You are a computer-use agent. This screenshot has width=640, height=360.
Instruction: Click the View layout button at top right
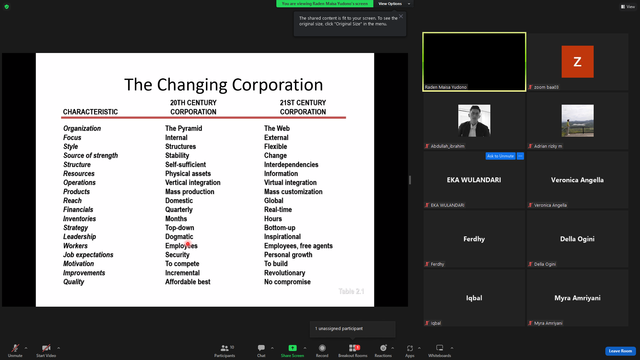click(628, 7)
